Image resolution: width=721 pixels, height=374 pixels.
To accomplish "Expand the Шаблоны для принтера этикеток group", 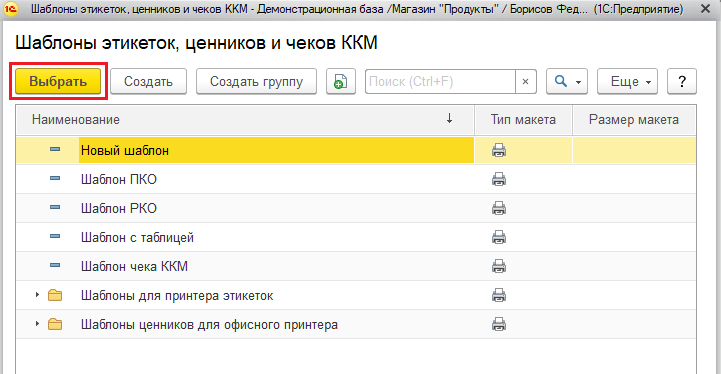I will tap(37, 294).
